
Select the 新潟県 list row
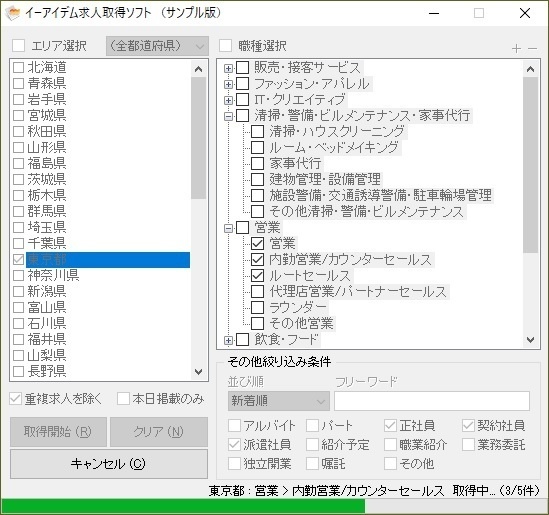tap(101, 291)
